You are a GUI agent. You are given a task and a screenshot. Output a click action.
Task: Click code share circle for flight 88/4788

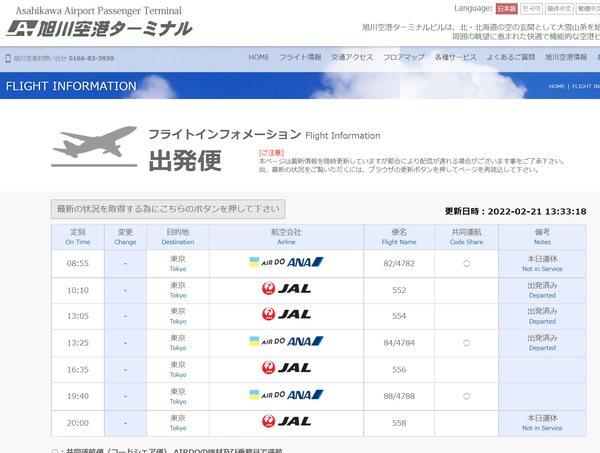pyautogui.click(x=466, y=396)
